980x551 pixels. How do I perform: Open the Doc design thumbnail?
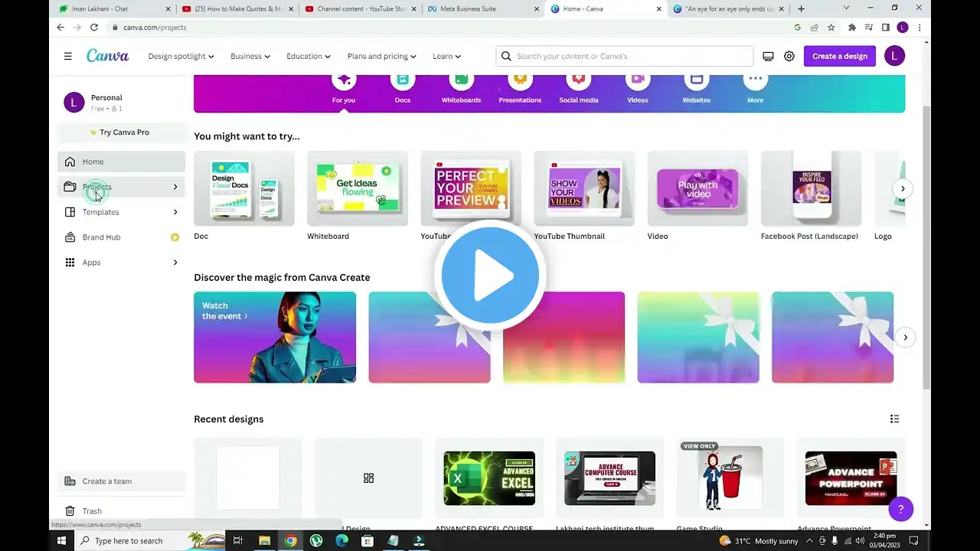(244, 188)
